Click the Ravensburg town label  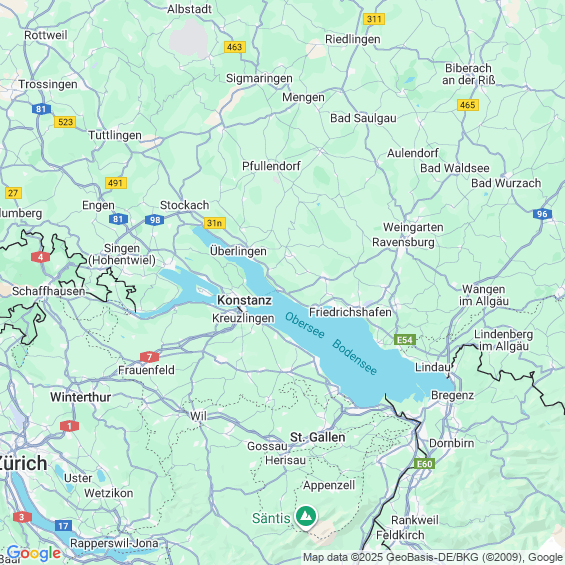click(403, 242)
